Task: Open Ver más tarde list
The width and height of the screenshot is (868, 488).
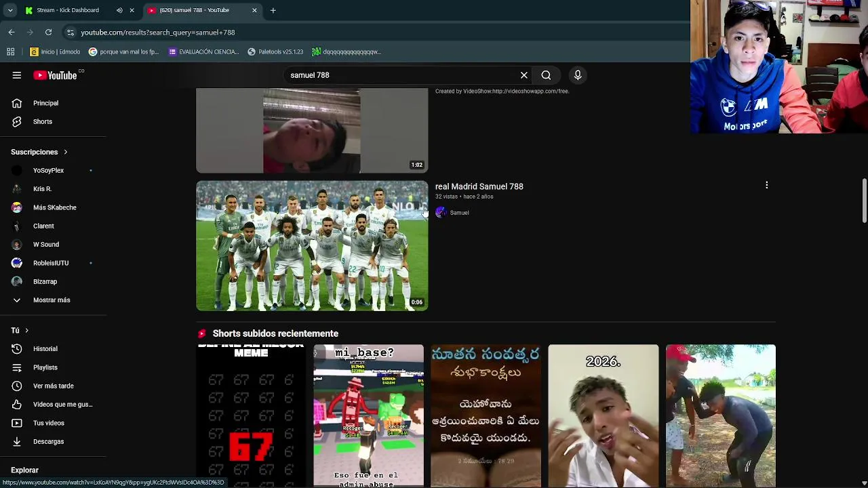Action: pyautogui.click(x=53, y=386)
